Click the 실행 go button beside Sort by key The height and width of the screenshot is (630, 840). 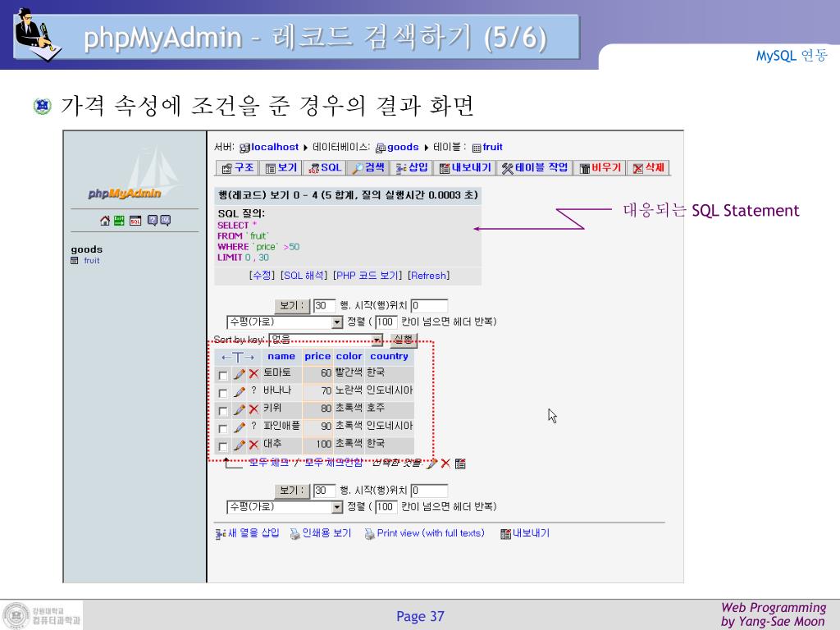pos(404,340)
